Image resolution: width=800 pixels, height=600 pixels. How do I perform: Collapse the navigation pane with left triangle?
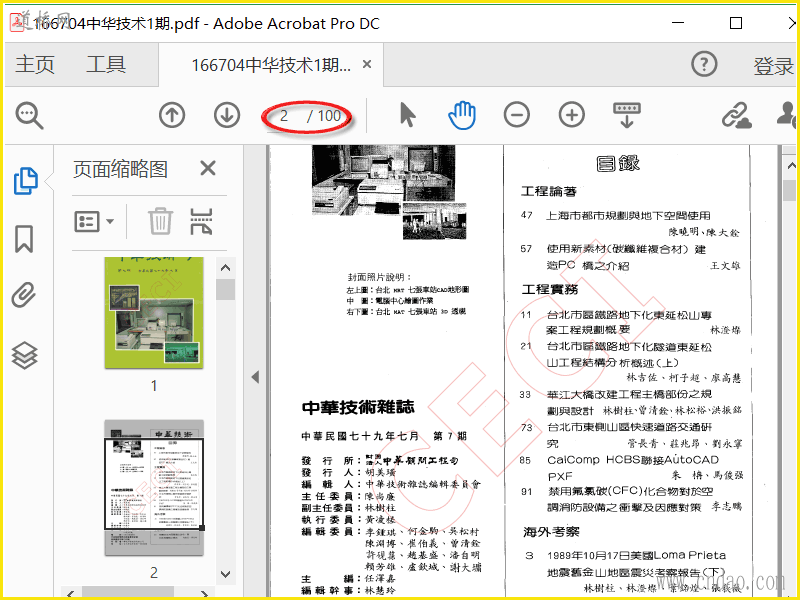click(256, 377)
